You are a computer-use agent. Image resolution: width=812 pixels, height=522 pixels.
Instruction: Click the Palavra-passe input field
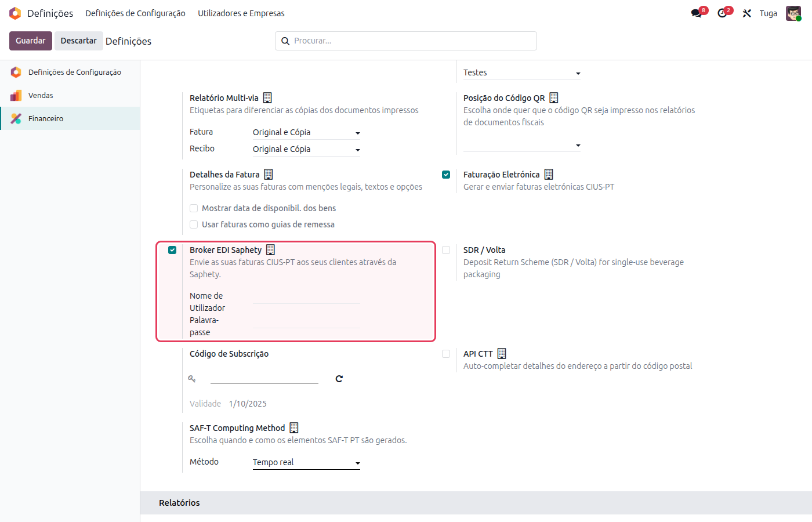[x=306, y=321]
